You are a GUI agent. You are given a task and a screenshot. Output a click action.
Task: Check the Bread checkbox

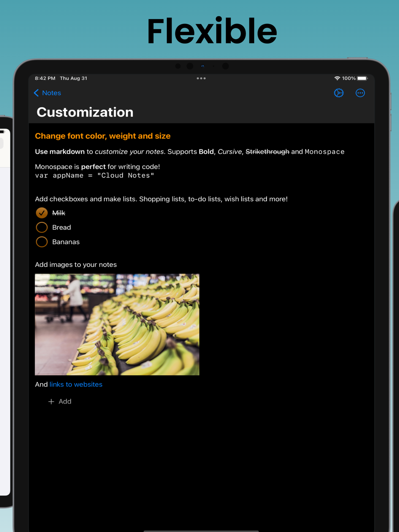(41, 227)
